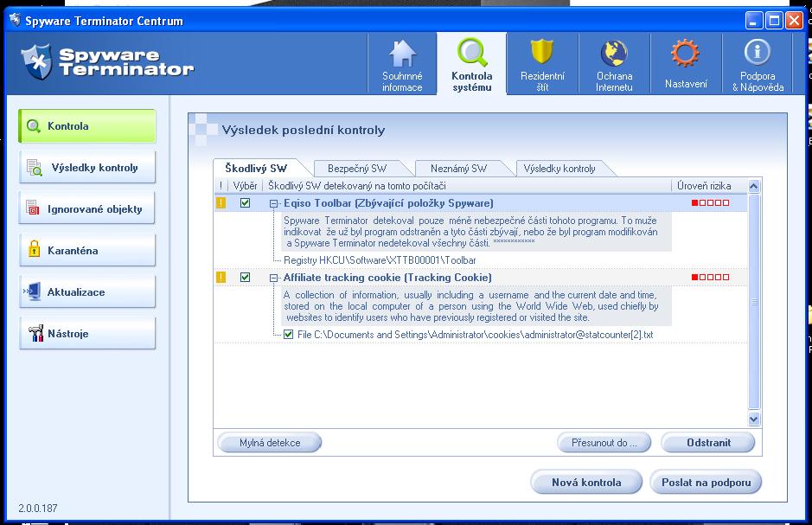Toggle checkbox for Eqiso Toolbar
The image size is (812, 525).
(245, 203)
